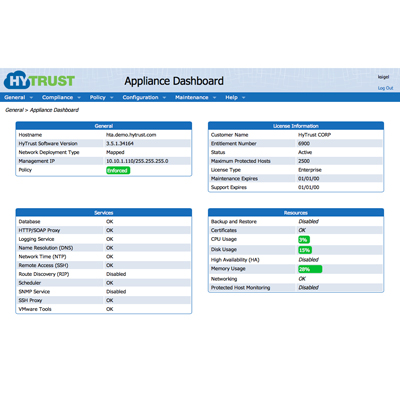Expand the Help menu dropdown arrow
Screen dimensions: 400x400
point(244,98)
